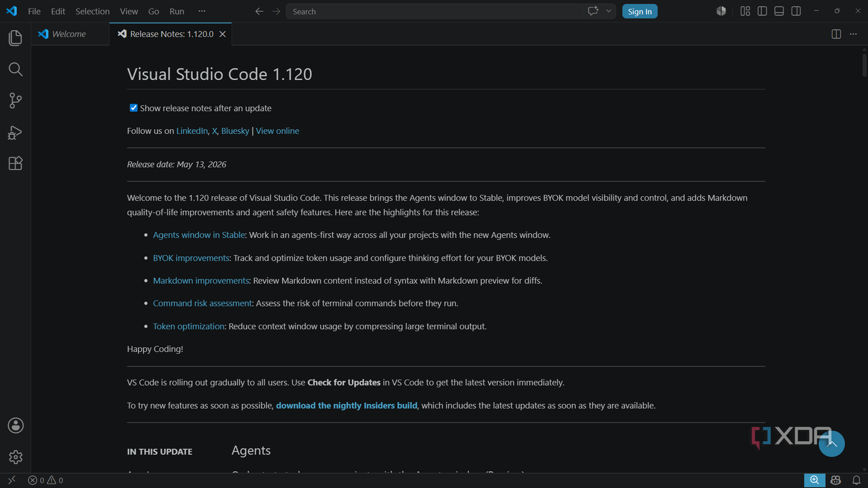Open the Selection menu

pyautogui.click(x=92, y=11)
